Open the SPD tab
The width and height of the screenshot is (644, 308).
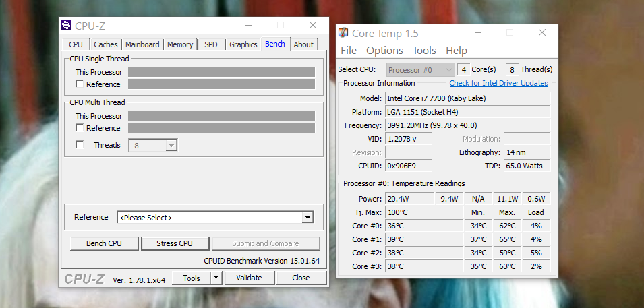point(211,44)
